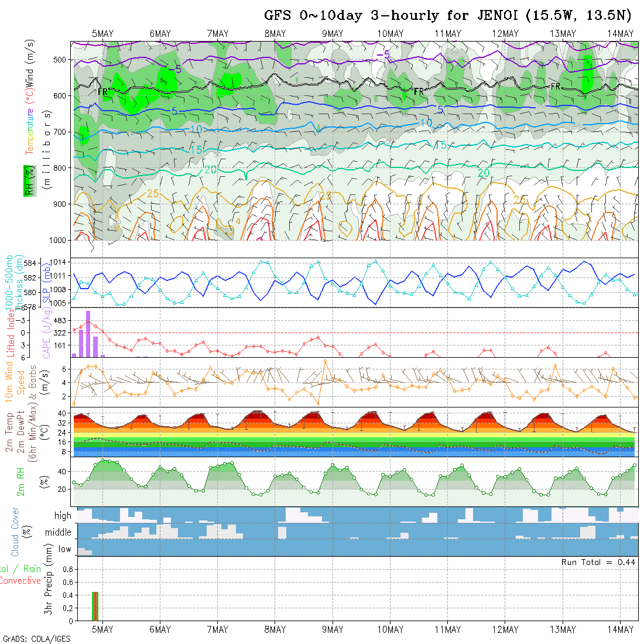Viewport: 644px width, 644px height.
Task: Click the tallest purple CAPE bar
Action: [88, 334]
